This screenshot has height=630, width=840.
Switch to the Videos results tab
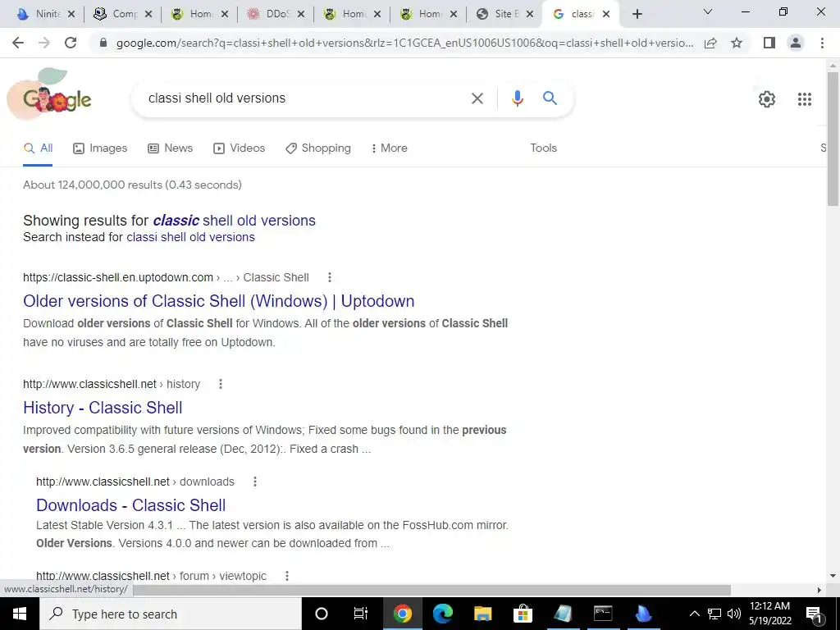pyautogui.click(x=239, y=148)
